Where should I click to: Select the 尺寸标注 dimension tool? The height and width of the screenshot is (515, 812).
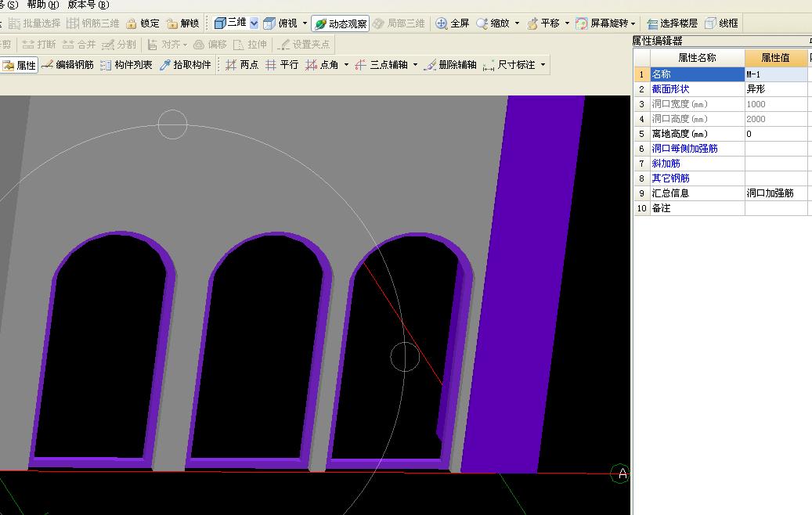(509, 65)
